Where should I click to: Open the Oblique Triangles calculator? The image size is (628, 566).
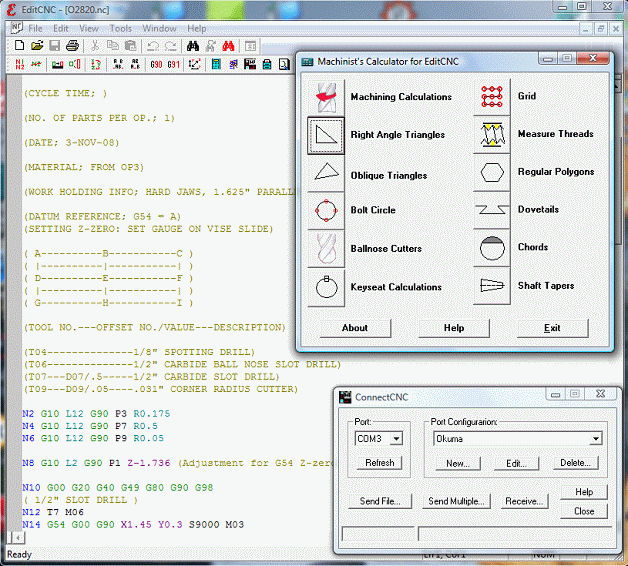pos(326,172)
